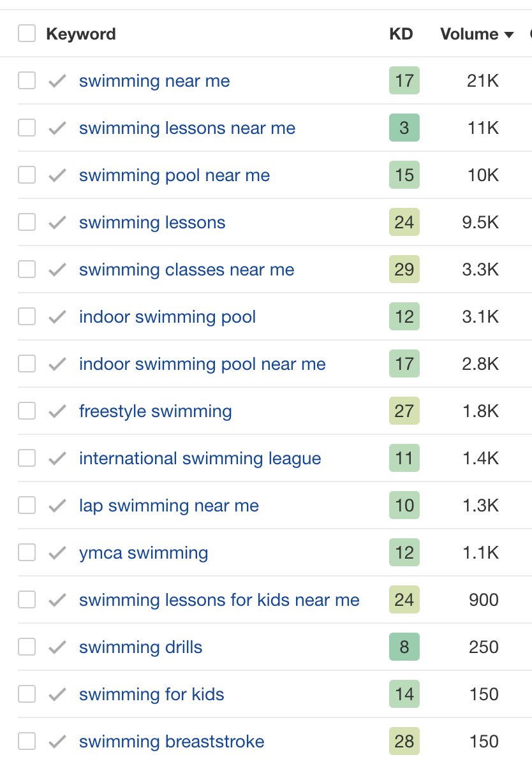Viewport: 532px width, 764px height.
Task: Check the box for swimming breaststroke
Action: coord(27,741)
